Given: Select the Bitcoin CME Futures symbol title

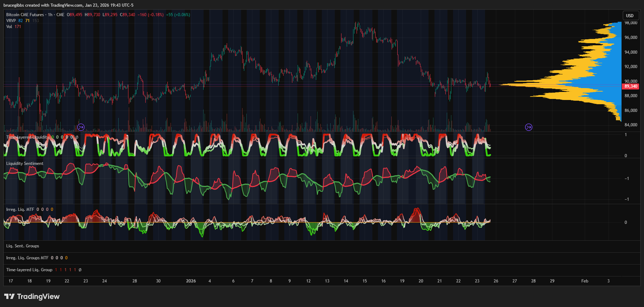Looking at the screenshot, I should coord(25,15).
